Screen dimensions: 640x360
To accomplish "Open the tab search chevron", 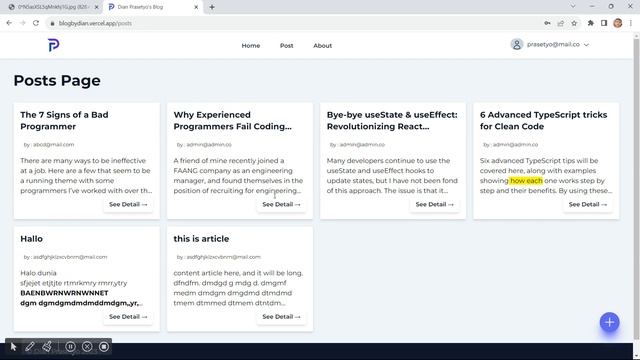I will 573,7.
